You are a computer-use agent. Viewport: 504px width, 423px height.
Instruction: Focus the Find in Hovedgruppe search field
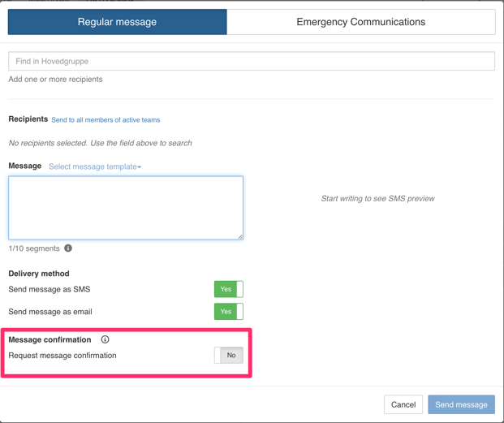[252, 61]
